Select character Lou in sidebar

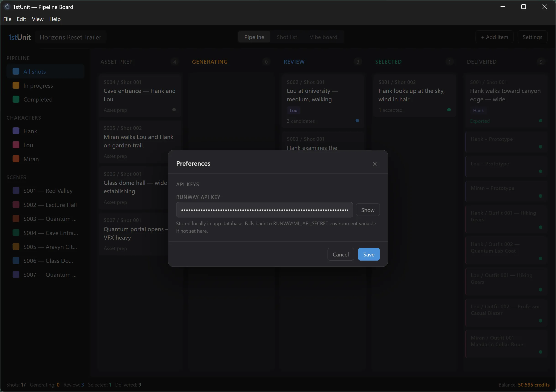(45, 145)
